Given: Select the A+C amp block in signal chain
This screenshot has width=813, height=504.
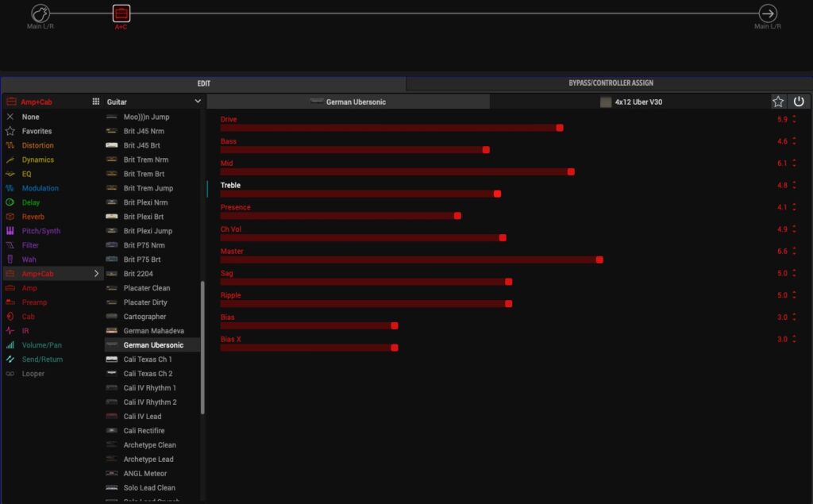Looking at the screenshot, I should pos(121,13).
